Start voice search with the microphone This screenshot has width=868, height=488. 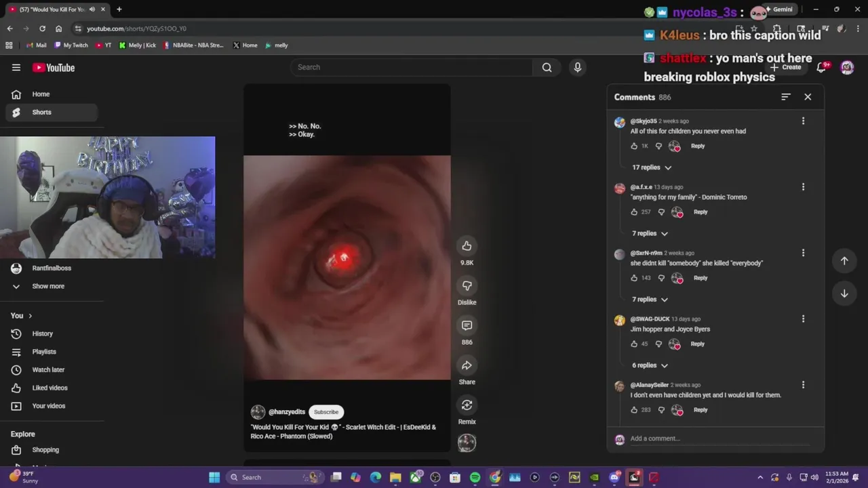click(x=577, y=67)
